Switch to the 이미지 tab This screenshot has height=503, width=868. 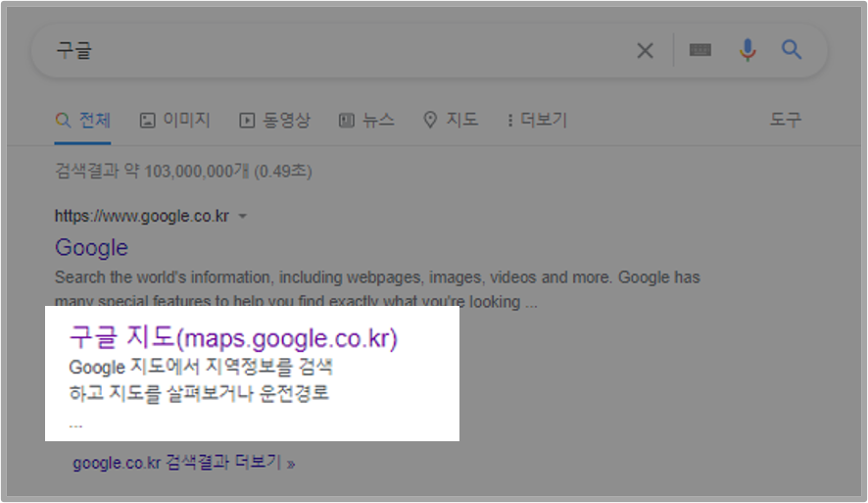175,121
